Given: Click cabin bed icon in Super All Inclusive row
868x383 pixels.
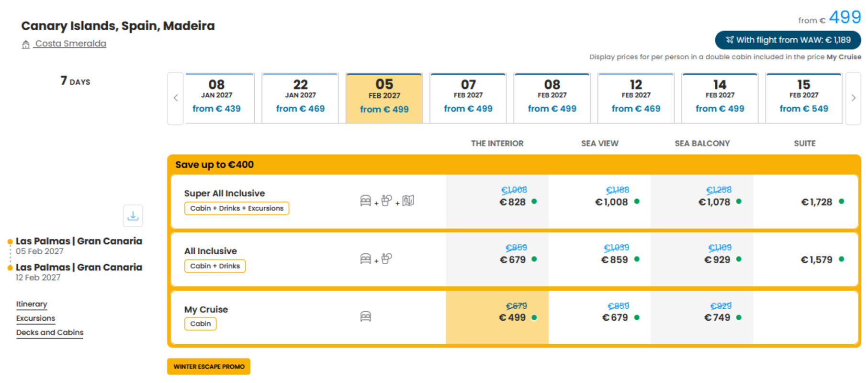Looking at the screenshot, I should (x=366, y=201).
